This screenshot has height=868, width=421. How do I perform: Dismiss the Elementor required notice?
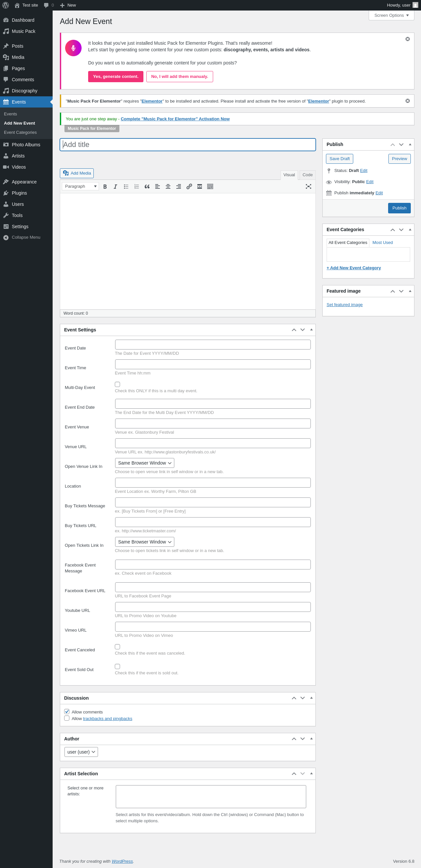(408, 101)
